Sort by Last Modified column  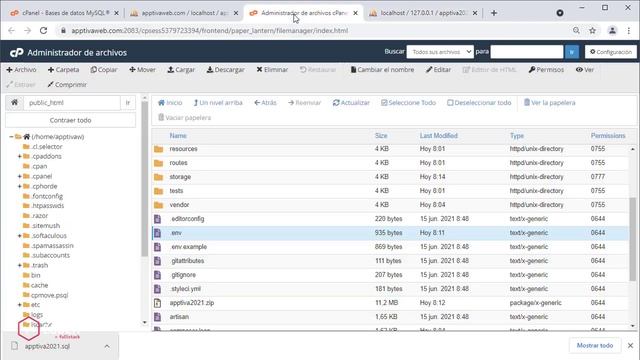pos(438,136)
